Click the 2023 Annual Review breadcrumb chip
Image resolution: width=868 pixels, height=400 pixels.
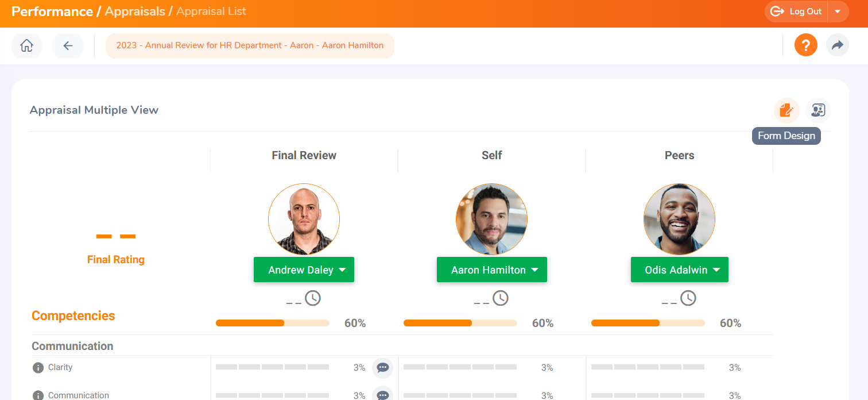tap(250, 45)
